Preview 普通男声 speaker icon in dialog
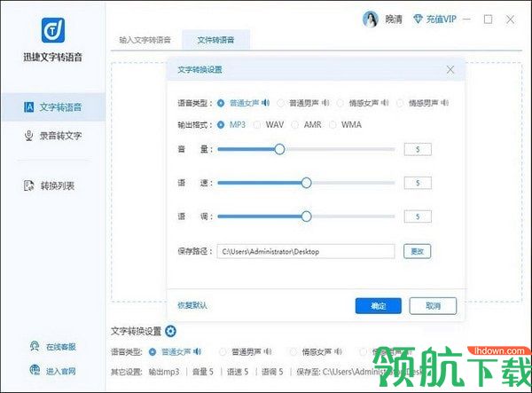Image resolution: width=532 pixels, height=393 pixels. click(325, 103)
